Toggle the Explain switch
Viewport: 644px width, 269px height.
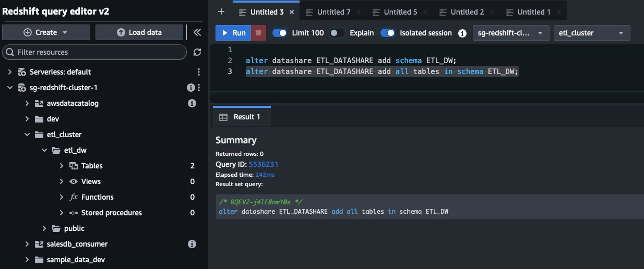click(x=338, y=33)
